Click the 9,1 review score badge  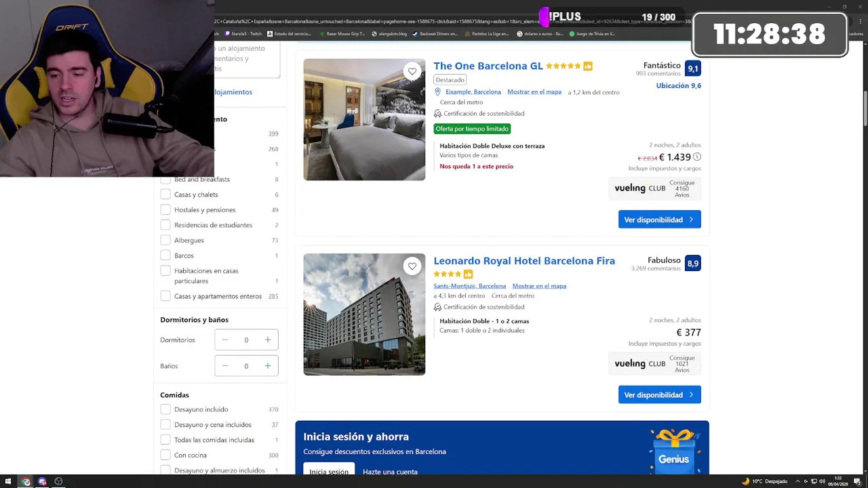coord(693,68)
